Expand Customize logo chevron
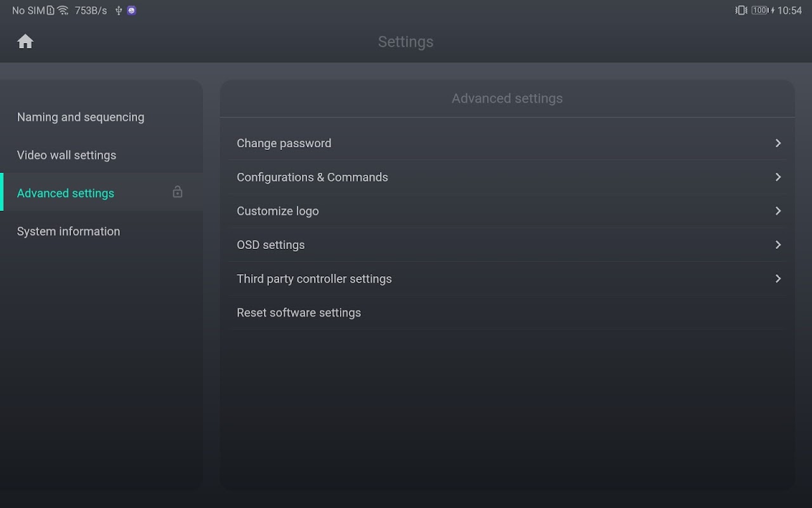The height and width of the screenshot is (508, 812). point(778,211)
